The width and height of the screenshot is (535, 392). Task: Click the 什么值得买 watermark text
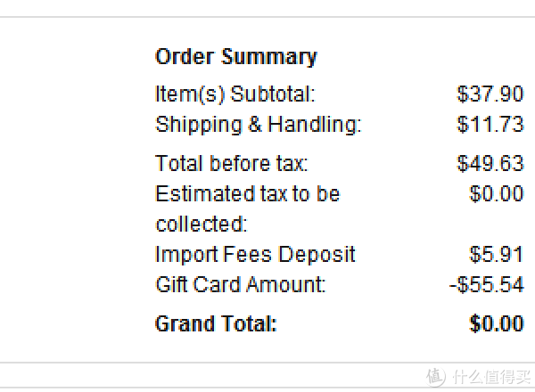coord(491,377)
